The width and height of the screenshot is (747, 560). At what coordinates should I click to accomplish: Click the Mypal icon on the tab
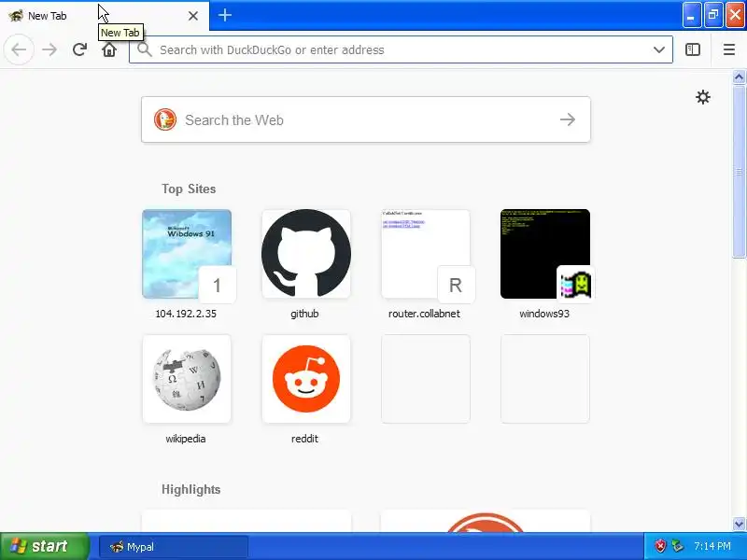[x=16, y=16]
